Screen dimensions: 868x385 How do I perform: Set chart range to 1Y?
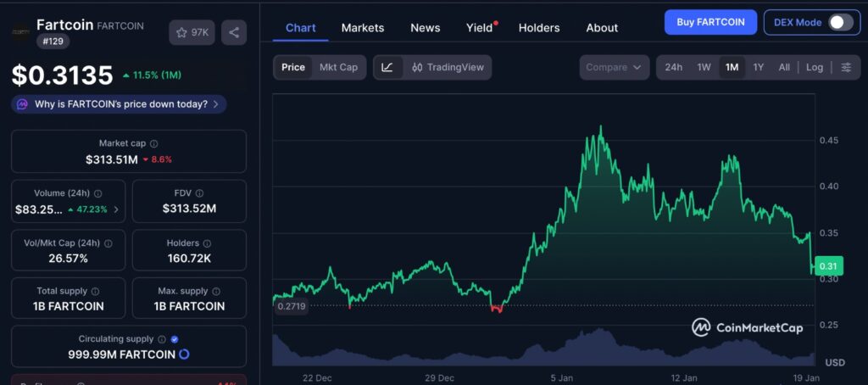(x=759, y=68)
